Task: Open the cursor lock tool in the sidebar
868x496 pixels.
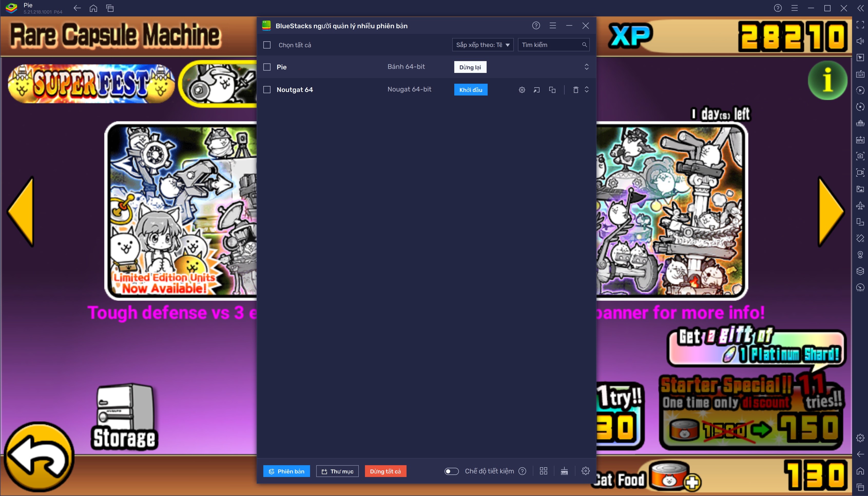Action: pos(860,58)
